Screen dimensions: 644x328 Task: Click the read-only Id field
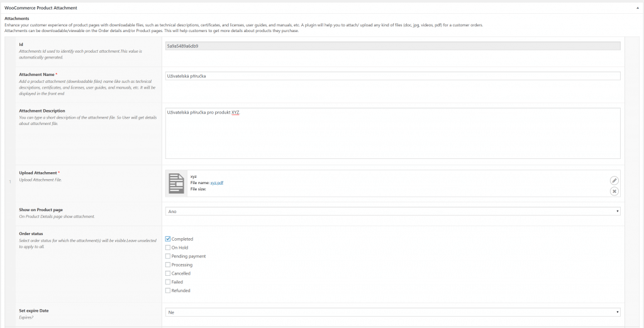392,46
